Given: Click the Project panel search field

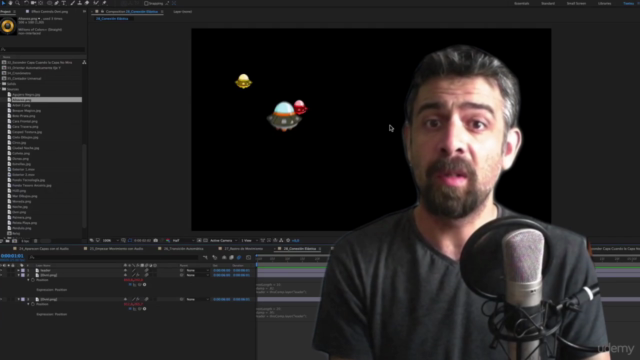Looking at the screenshot, I should (43, 49).
